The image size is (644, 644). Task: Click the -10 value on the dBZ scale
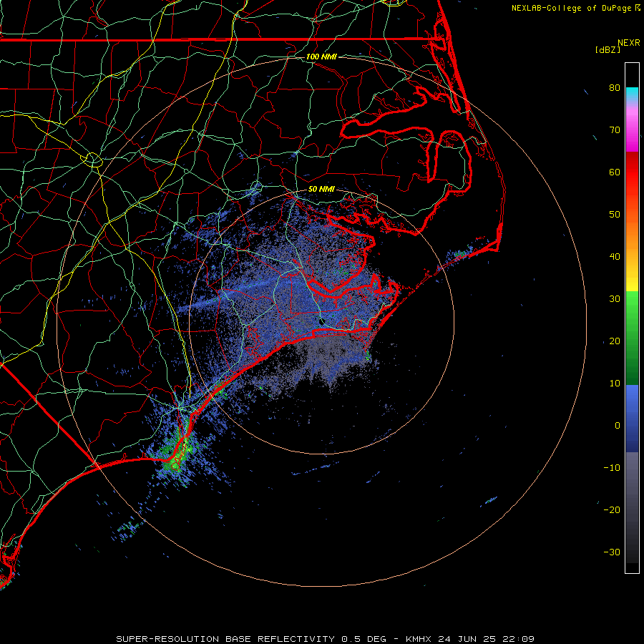612,467
